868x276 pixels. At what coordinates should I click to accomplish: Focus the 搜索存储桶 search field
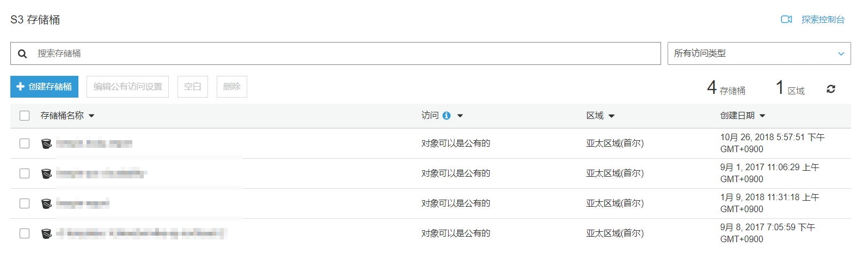coord(343,53)
